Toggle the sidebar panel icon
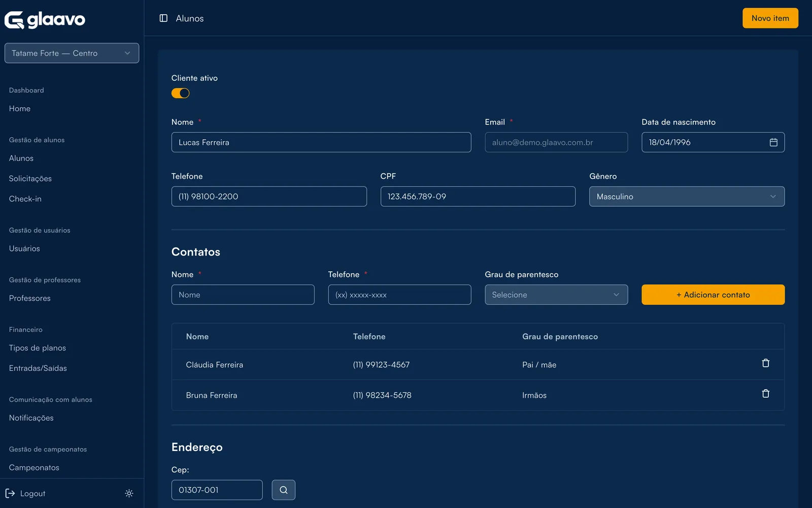 click(163, 18)
